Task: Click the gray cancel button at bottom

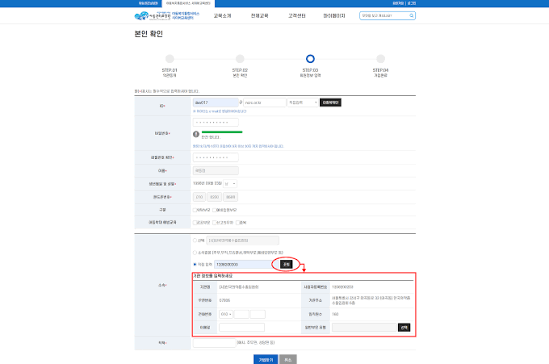Action: (288, 359)
